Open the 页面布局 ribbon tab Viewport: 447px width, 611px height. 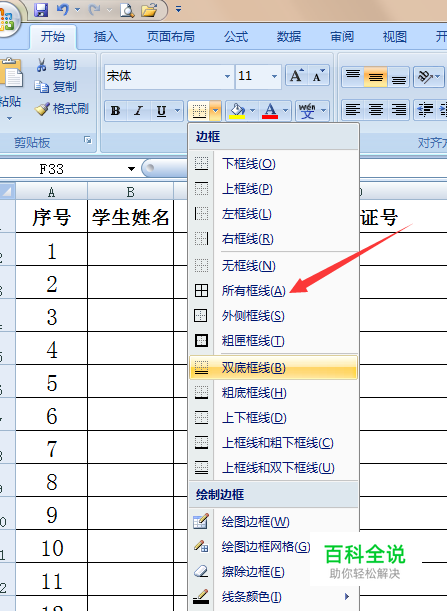(x=171, y=37)
